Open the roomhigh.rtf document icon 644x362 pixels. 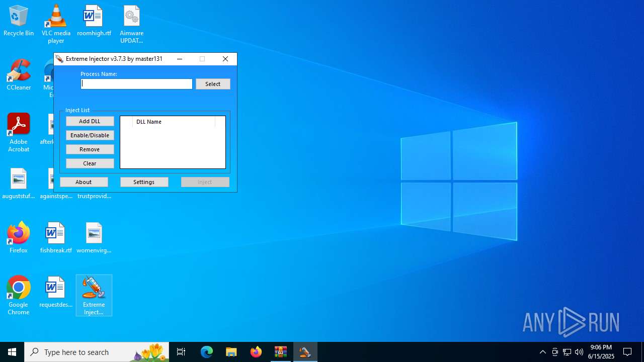[x=94, y=21]
